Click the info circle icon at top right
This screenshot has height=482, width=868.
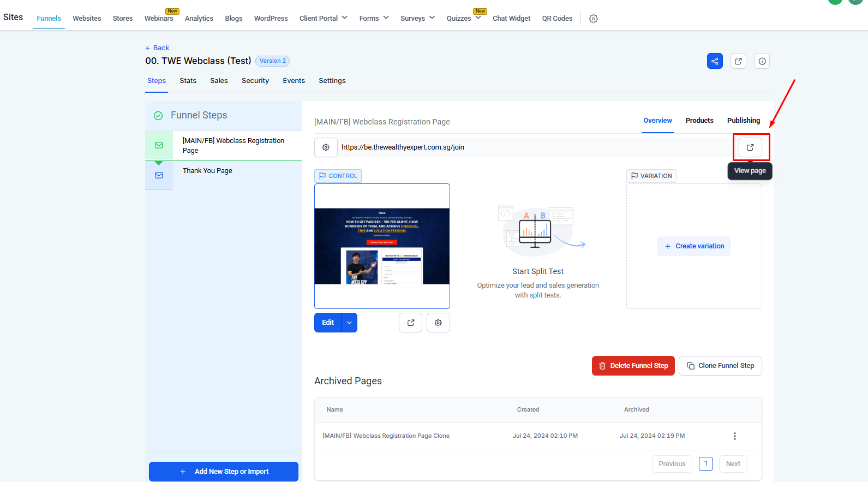(762, 61)
